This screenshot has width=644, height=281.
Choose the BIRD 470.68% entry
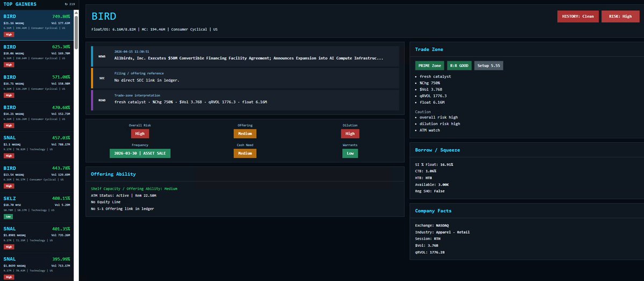coord(37,116)
